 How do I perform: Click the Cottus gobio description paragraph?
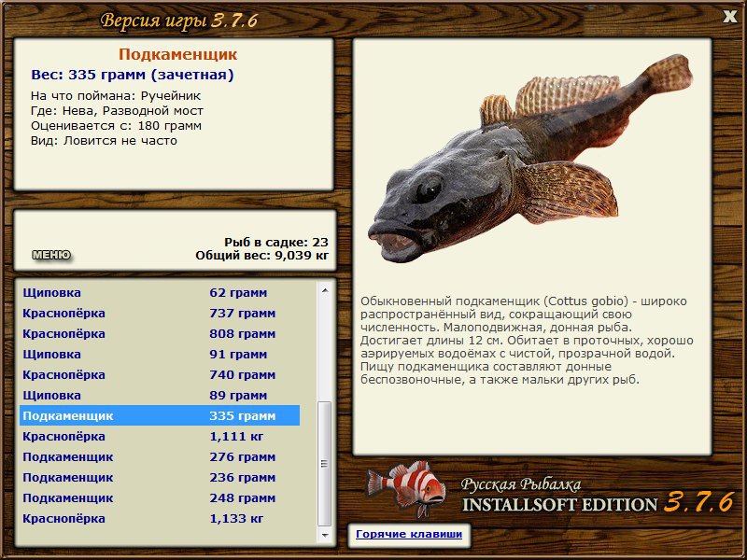tap(527, 341)
